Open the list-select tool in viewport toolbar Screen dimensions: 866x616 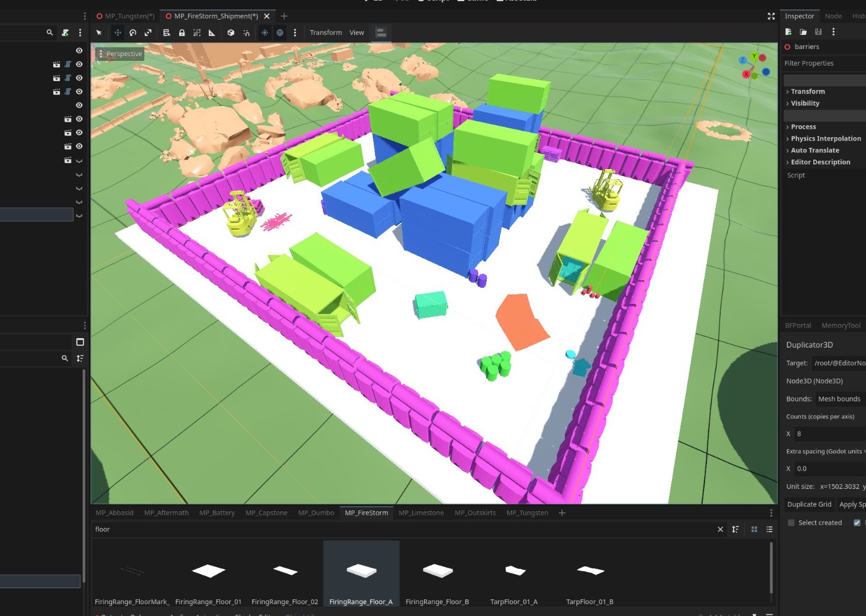click(x=166, y=33)
